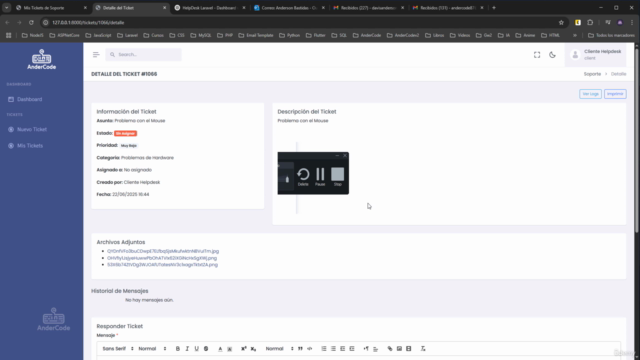Viewport: 640px width, 360px height.
Task: Open the Chrome apps grid icon
Action: point(9,36)
